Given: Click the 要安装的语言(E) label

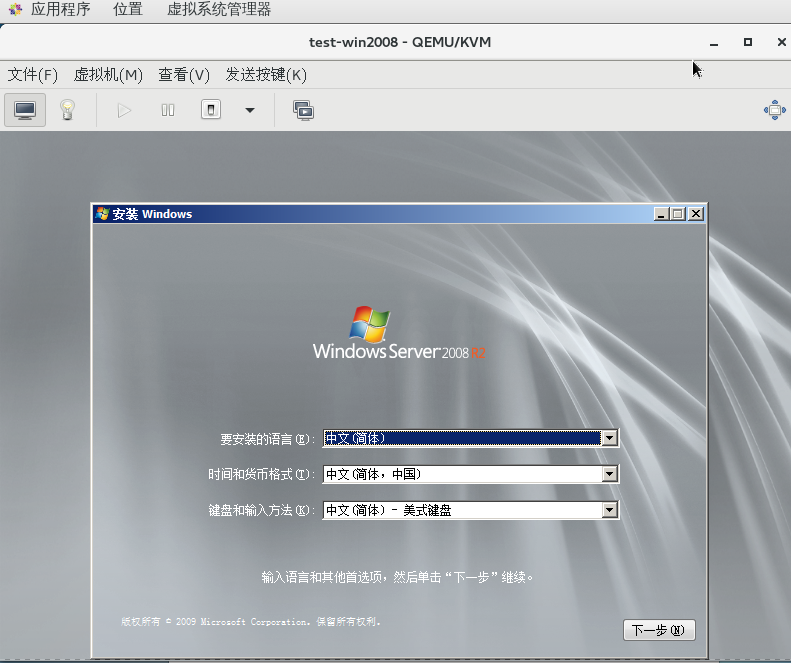Looking at the screenshot, I should click(x=267, y=439).
